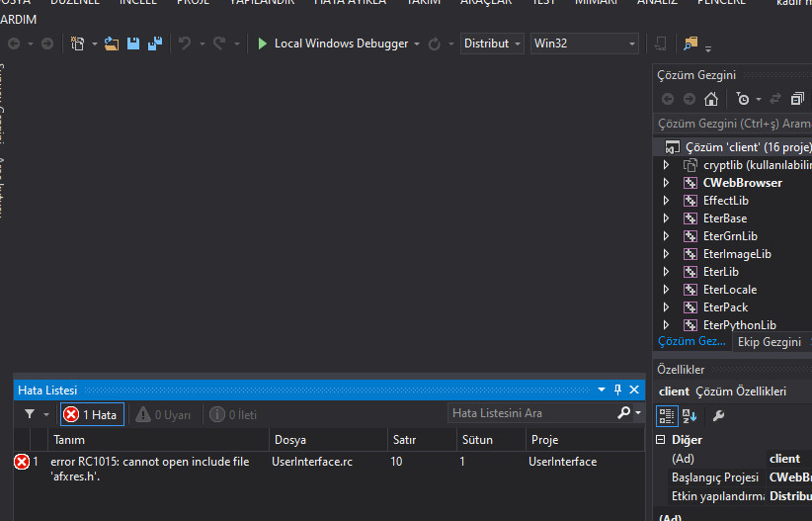The image size is (812, 521).
Task: Expand the EterGrnLib project node
Action: click(x=667, y=236)
